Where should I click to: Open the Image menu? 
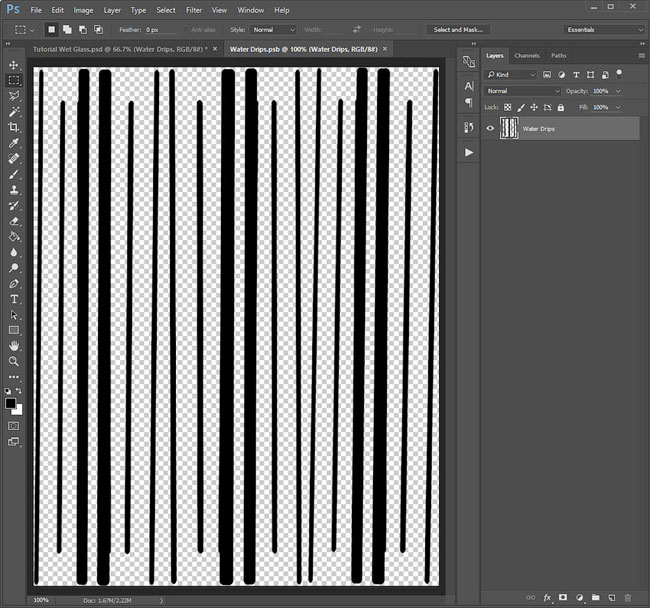click(83, 10)
